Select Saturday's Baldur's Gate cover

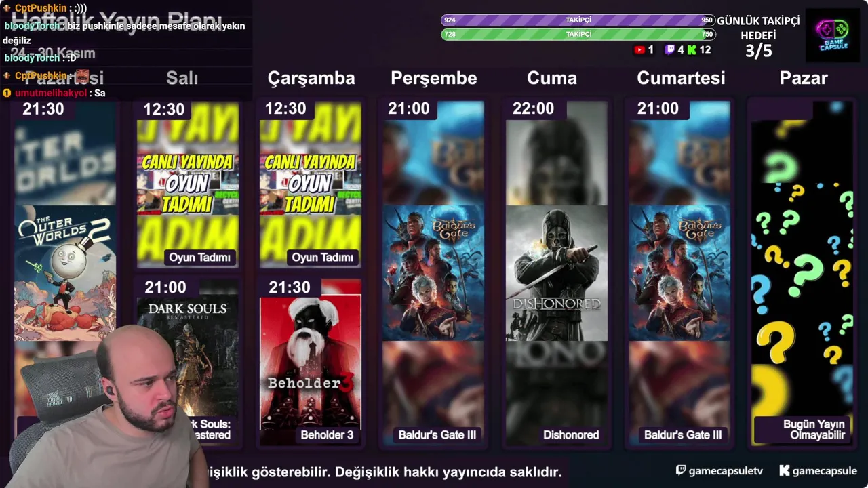point(679,272)
